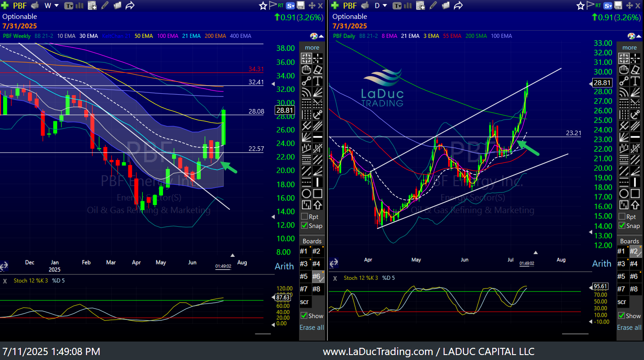Choose the text T tool in weekly chart toolbox
This screenshot has height=360, width=644.
[x=318, y=81]
